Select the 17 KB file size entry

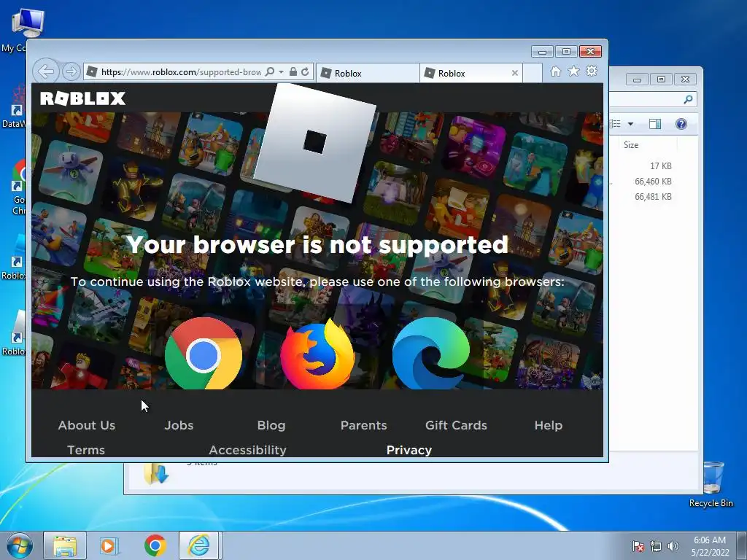coord(661,166)
